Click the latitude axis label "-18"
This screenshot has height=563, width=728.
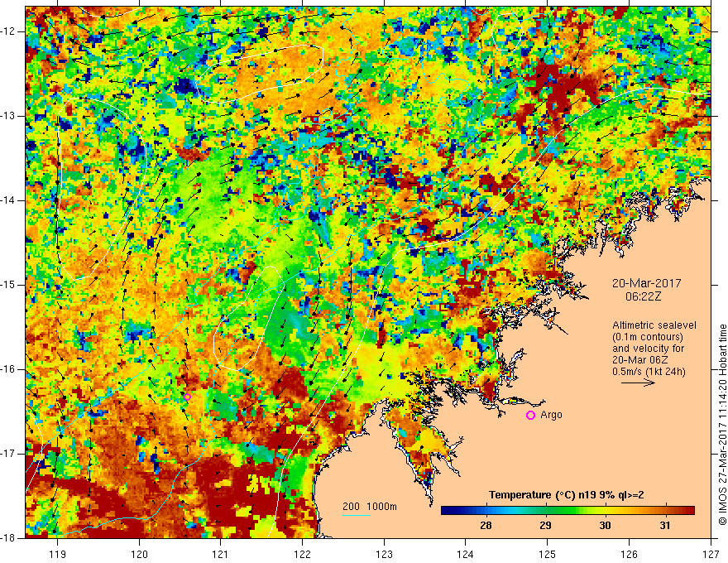[8, 537]
